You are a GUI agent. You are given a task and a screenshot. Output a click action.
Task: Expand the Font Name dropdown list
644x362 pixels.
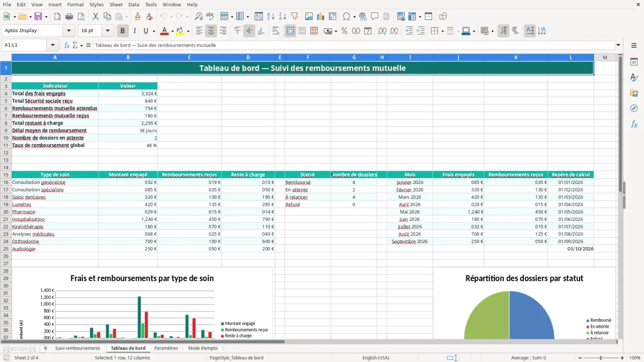point(69,31)
